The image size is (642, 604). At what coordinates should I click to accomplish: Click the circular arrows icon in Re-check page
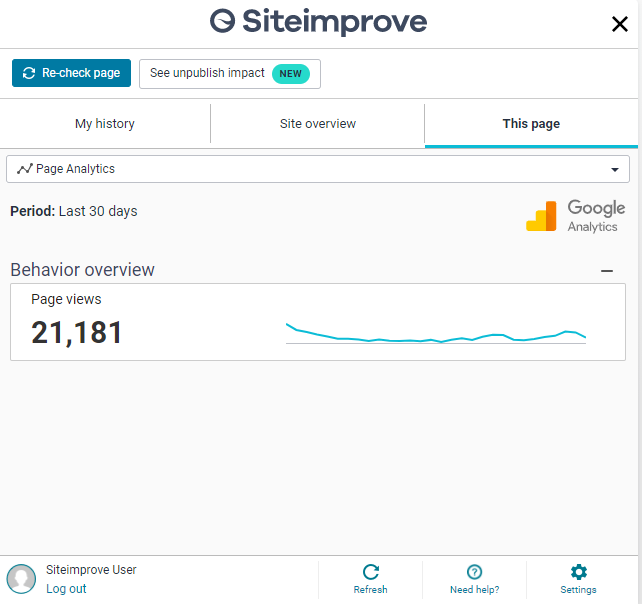click(29, 73)
